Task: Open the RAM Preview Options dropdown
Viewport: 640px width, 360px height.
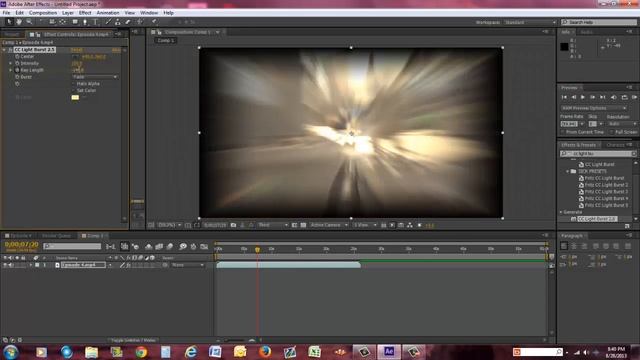Action: click(594, 108)
